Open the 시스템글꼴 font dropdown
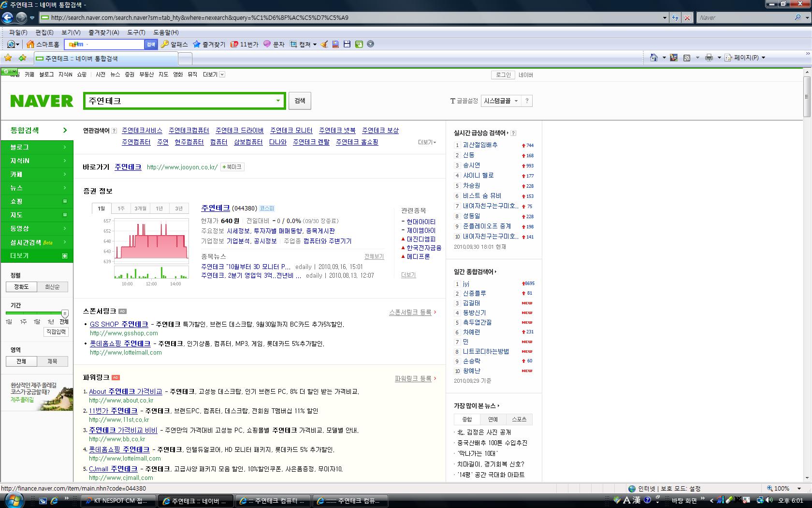 pyautogui.click(x=501, y=101)
